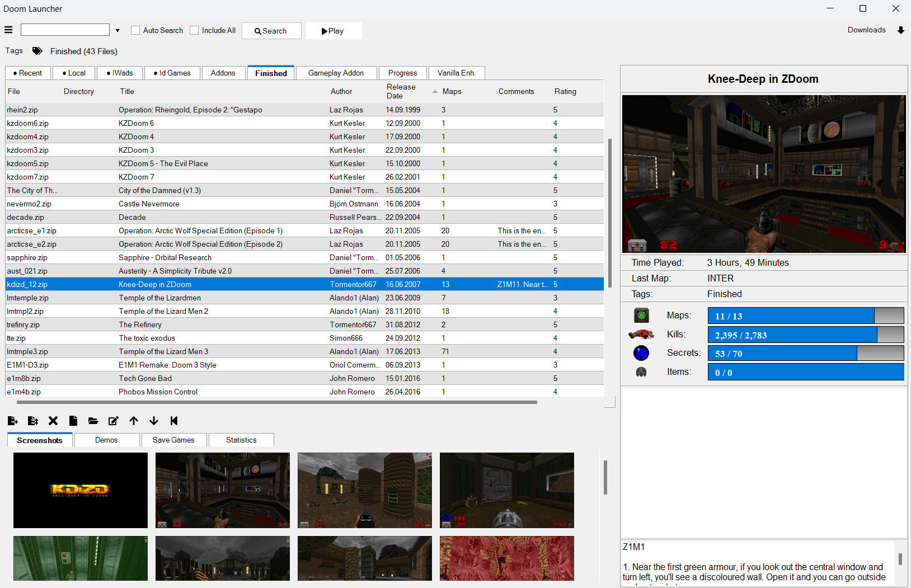
Task: Sort the list by Rating column
Action: pos(565,91)
